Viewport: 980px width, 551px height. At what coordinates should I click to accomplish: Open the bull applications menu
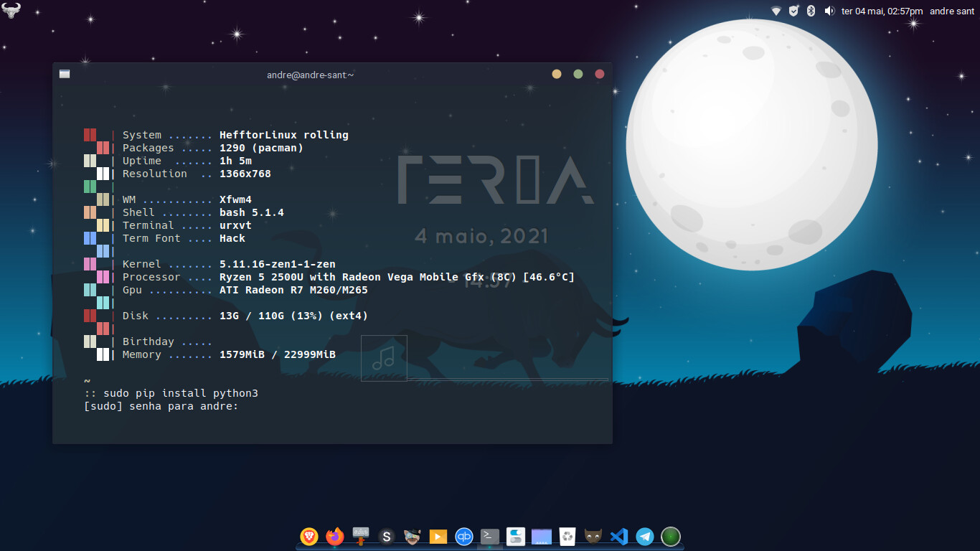point(11,10)
